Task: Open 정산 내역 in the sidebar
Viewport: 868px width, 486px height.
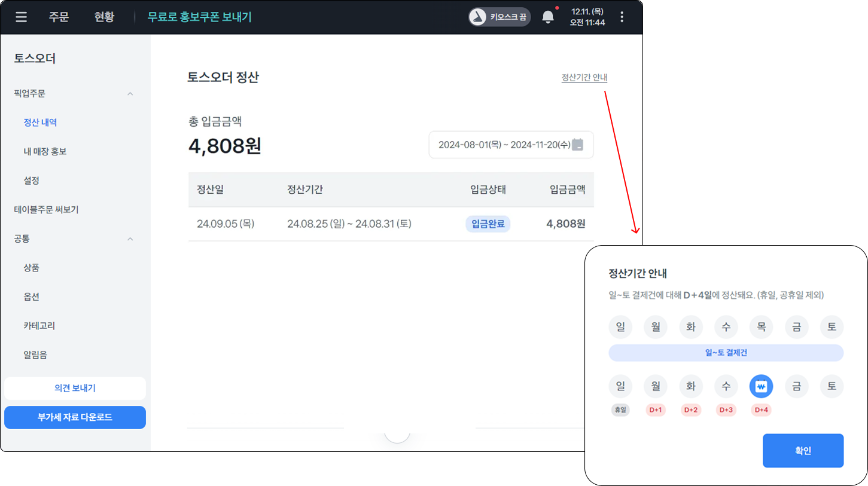Action: 40,123
